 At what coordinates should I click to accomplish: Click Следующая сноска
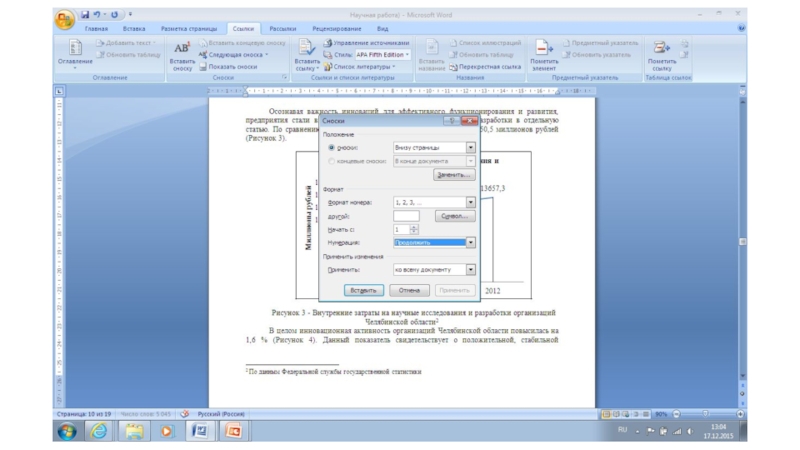coord(232,55)
